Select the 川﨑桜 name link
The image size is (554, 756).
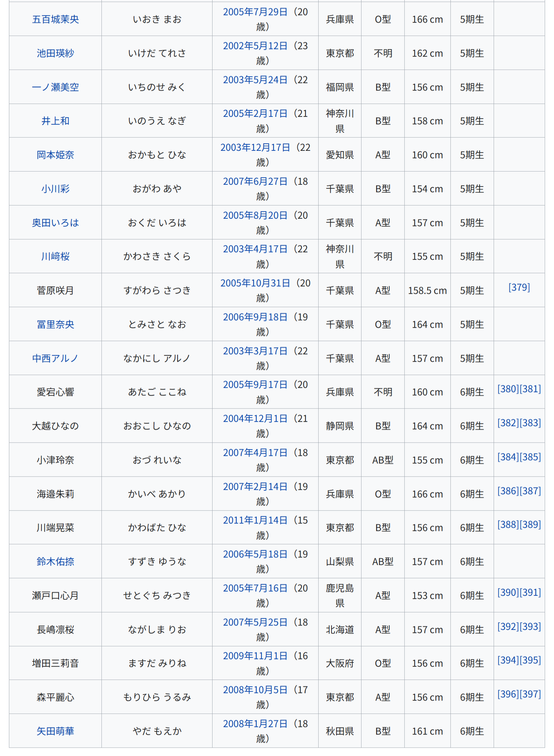[55, 257]
